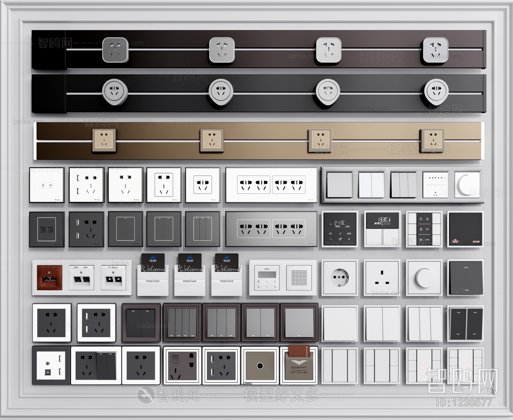Select the black CO2 Sensor panel

point(465,229)
